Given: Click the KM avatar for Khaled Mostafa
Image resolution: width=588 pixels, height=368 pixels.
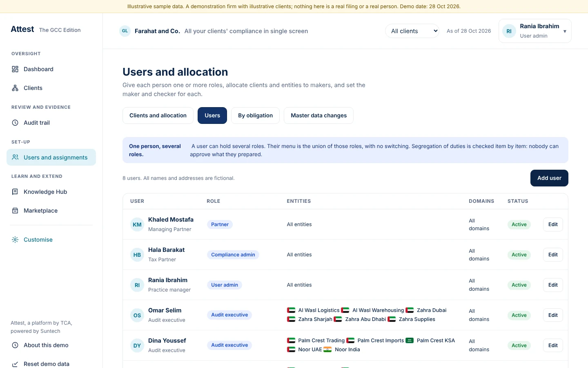Looking at the screenshot, I should point(137,224).
